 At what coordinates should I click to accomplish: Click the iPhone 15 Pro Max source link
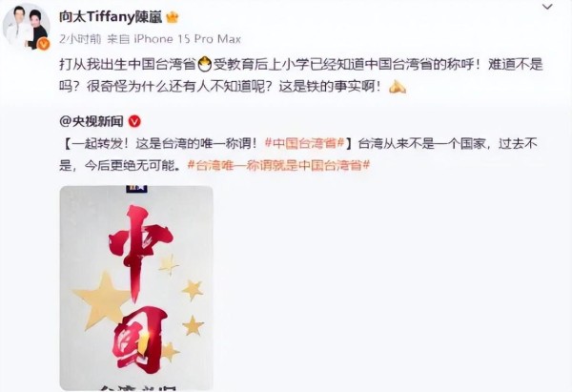[188, 39]
